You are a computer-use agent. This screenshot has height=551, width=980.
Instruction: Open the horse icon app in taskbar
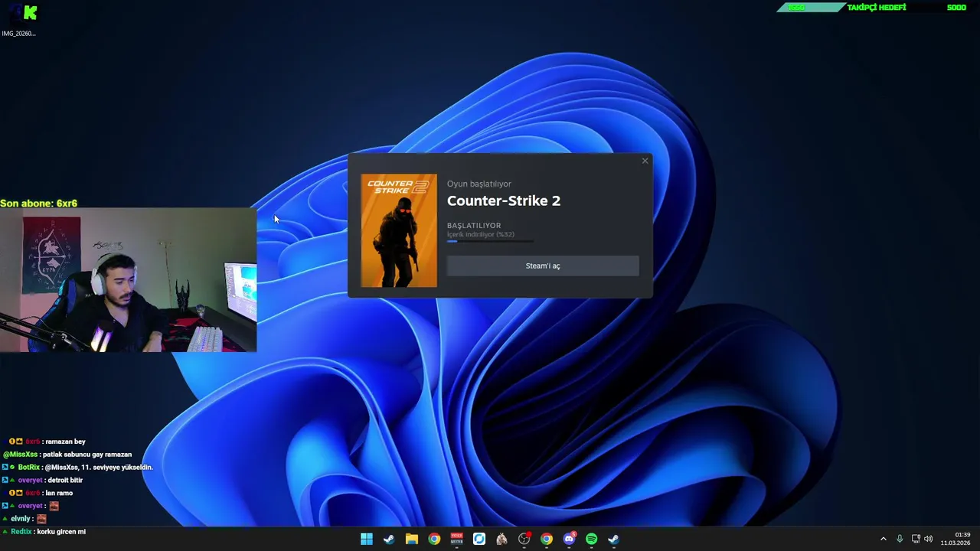pyautogui.click(x=501, y=539)
